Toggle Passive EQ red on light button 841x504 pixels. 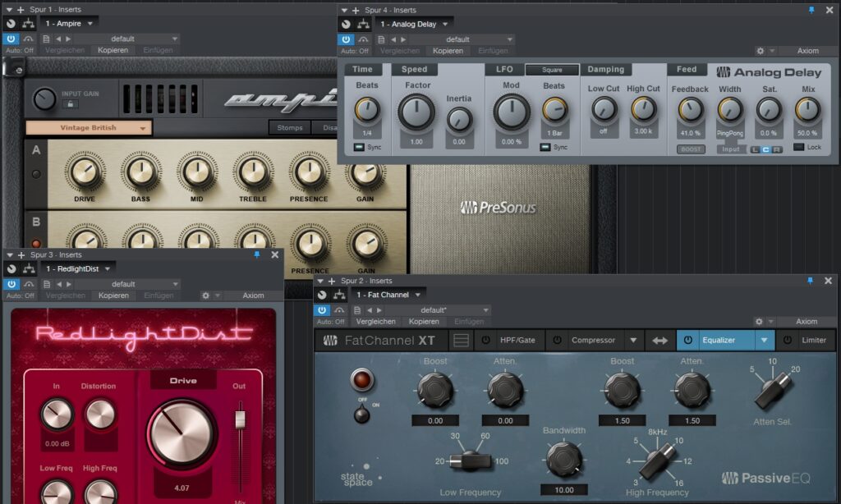(362, 379)
